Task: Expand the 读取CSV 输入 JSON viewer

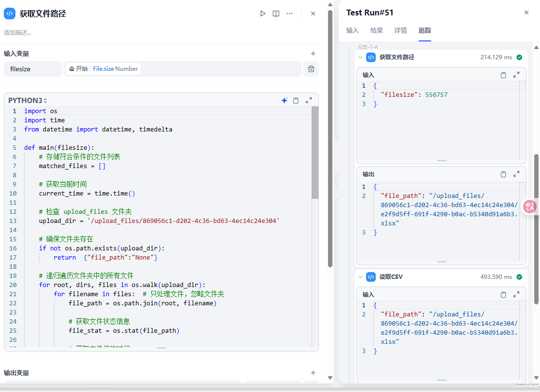Action: pos(516,295)
